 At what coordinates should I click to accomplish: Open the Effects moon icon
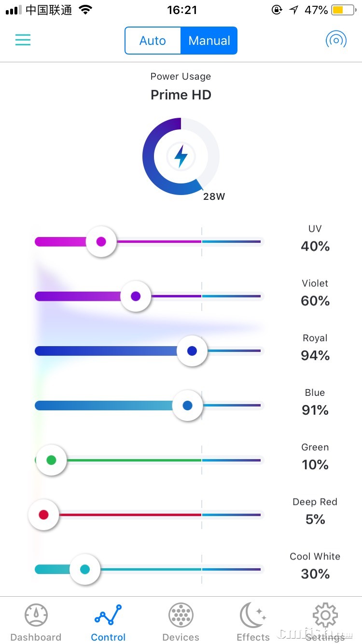tap(253, 615)
